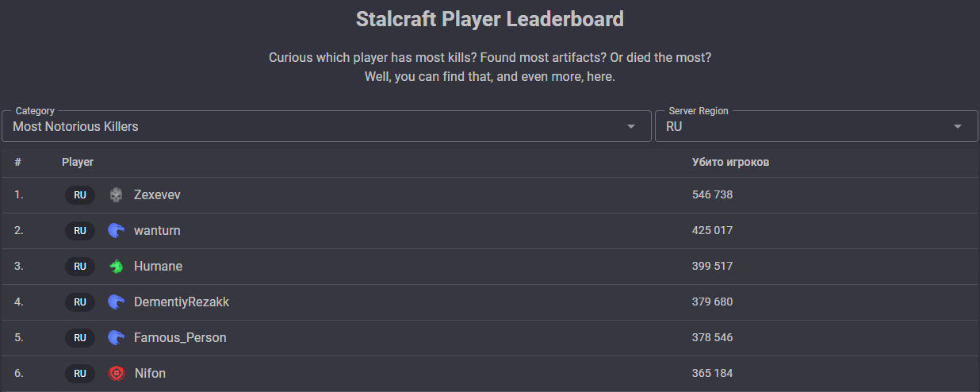Open player DementiyRezakk's name
Image resolution: width=980 pixels, height=392 pixels.
coord(182,302)
